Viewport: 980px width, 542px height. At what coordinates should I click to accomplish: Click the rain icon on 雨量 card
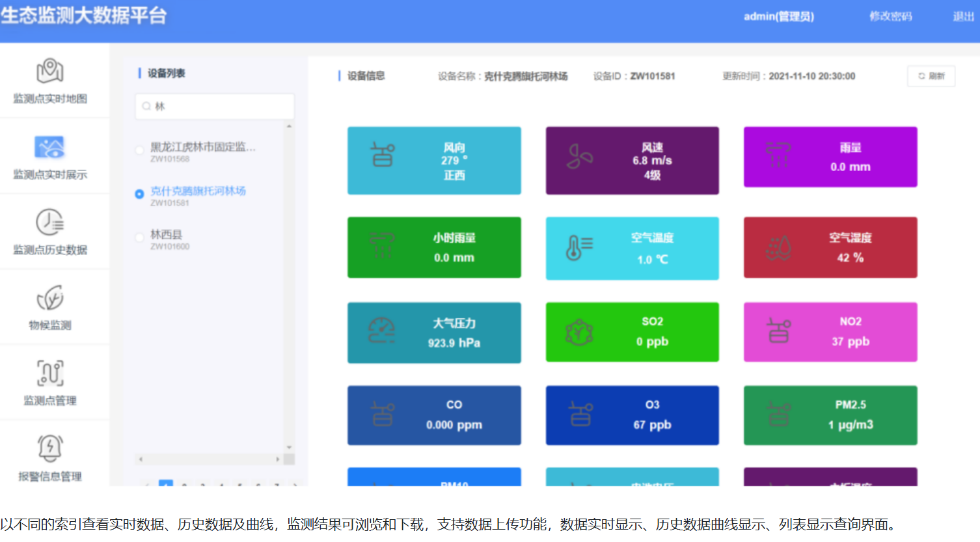pos(778,155)
